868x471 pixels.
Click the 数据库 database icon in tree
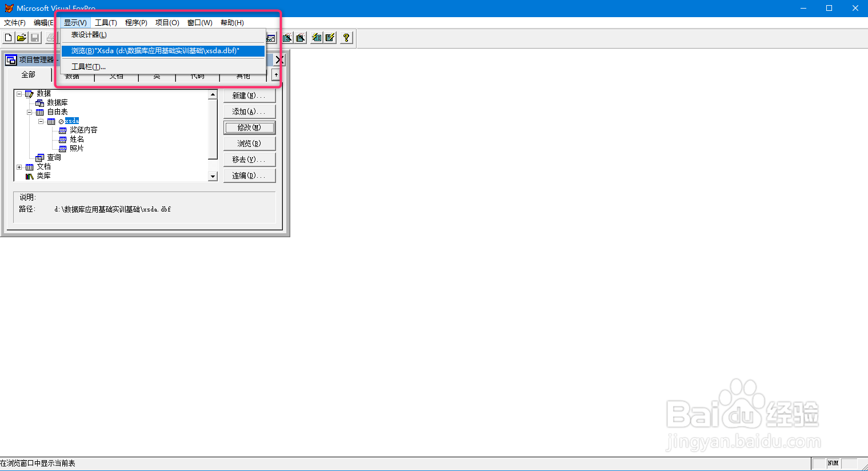pyautogui.click(x=39, y=103)
